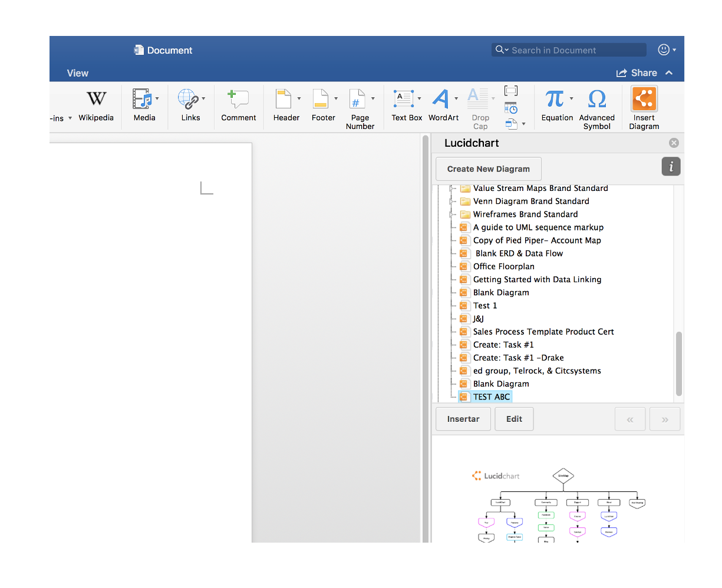
Task: Close the Lucidchart panel
Action: [674, 143]
